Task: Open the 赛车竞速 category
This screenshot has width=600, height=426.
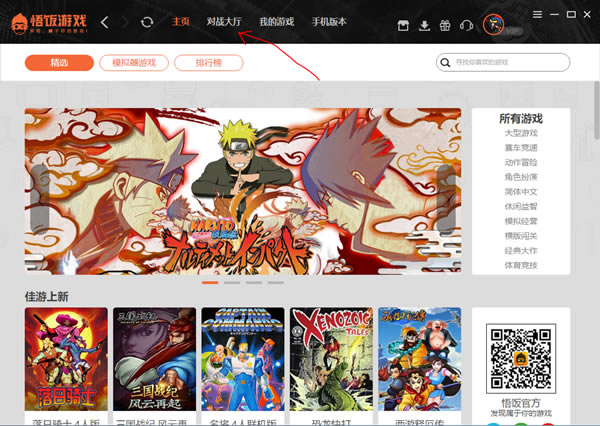Action: [521, 148]
